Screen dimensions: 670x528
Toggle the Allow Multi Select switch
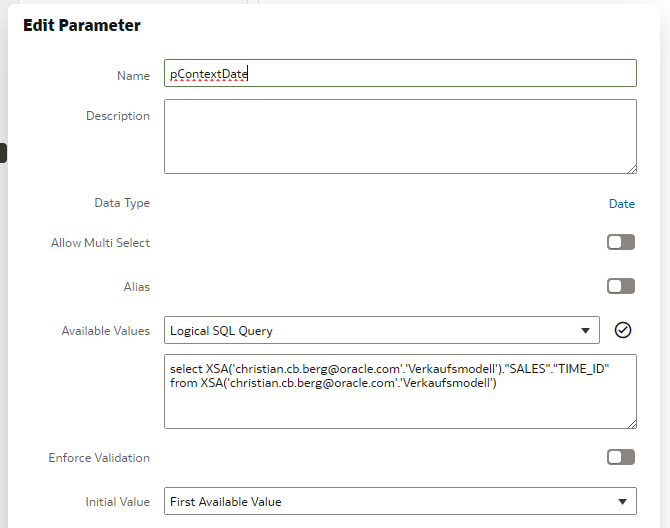point(621,242)
